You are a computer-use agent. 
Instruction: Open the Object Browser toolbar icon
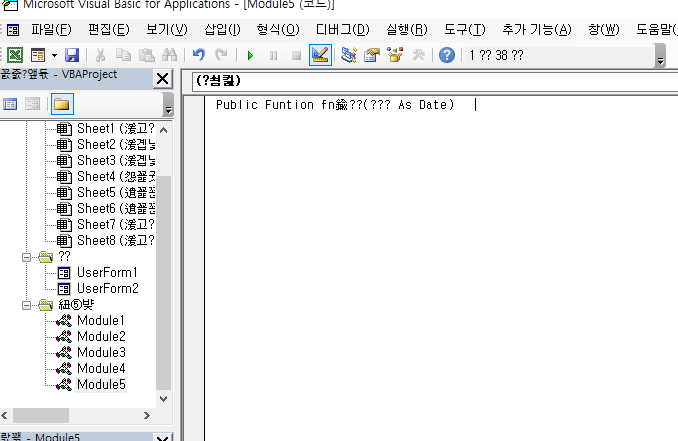tap(395, 55)
